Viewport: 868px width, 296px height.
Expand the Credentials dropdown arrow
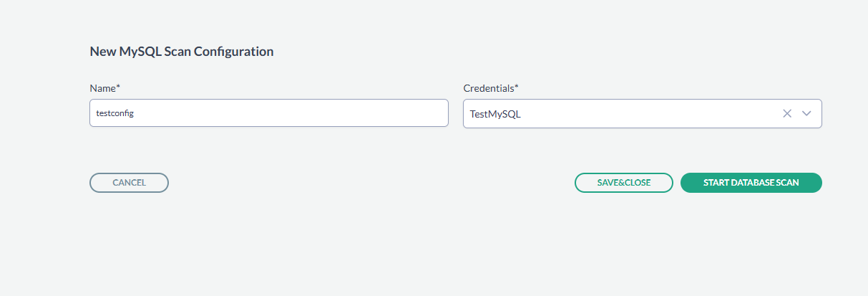[807, 113]
